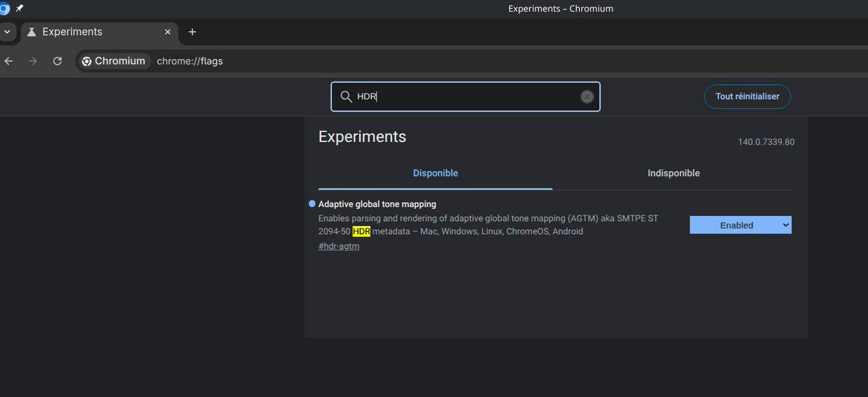Viewport: 868px width, 397px height.
Task: Clear the HDR search text
Action: [x=587, y=96]
